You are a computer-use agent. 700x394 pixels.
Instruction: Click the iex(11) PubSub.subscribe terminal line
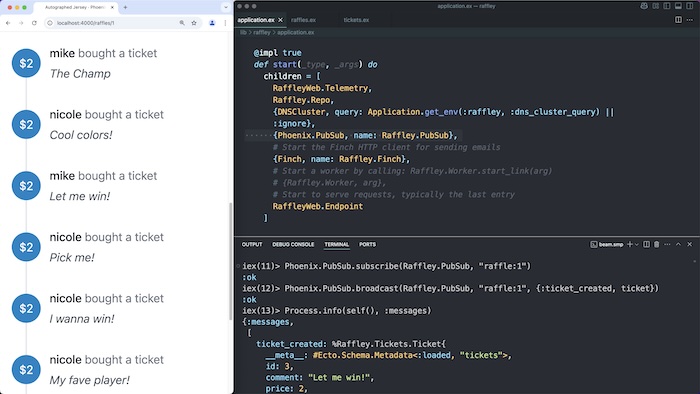pos(387,266)
